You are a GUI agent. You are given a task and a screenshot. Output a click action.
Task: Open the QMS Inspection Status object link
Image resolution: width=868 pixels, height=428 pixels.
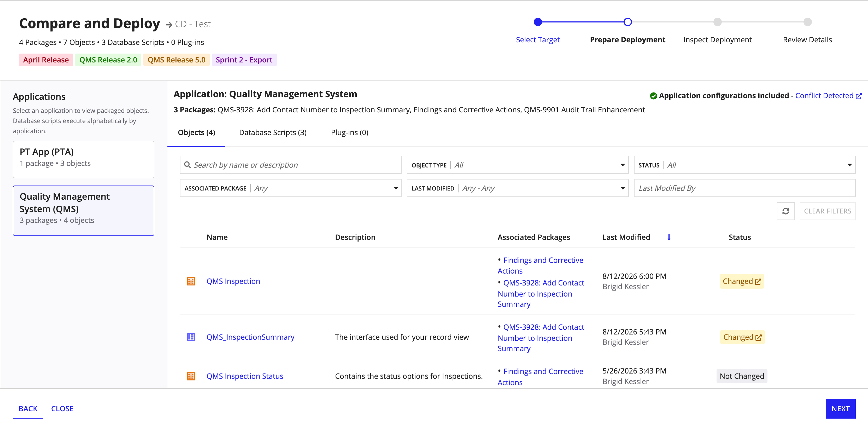(245, 376)
